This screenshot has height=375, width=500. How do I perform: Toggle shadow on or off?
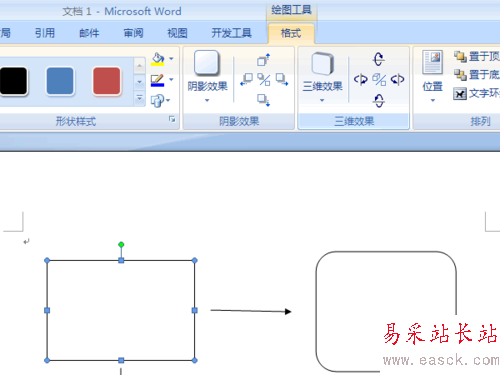[x=264, y=80]
